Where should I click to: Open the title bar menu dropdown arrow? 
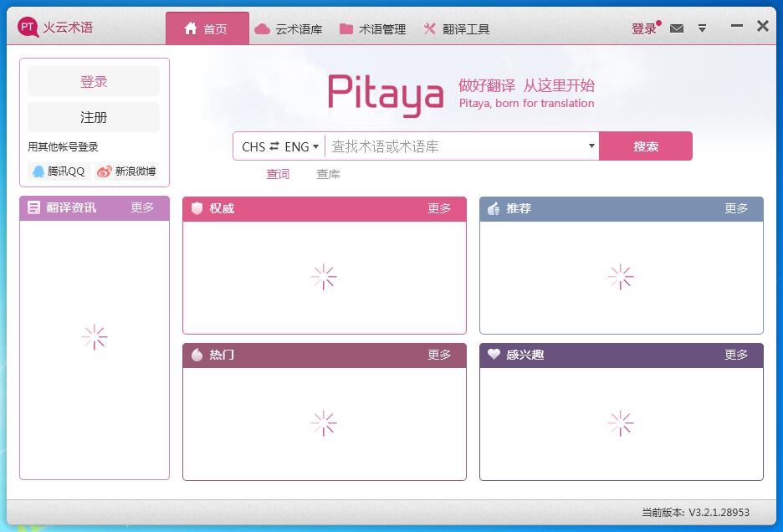coord(702,28)
